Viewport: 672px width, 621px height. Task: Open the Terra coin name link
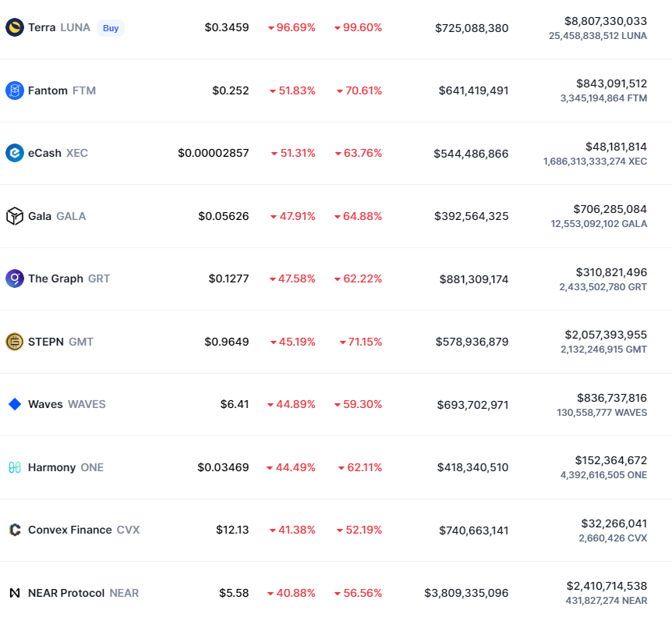point(42,27)
